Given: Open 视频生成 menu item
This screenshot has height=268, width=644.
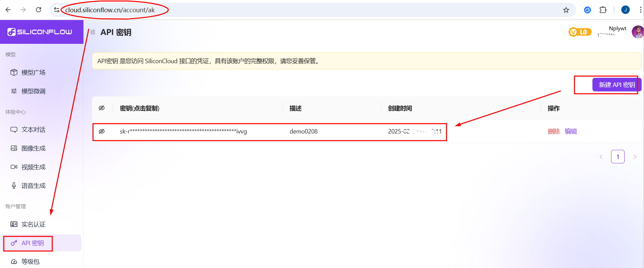Looking at the screenshot, I should pyautogui.click(x=41, y=167).
